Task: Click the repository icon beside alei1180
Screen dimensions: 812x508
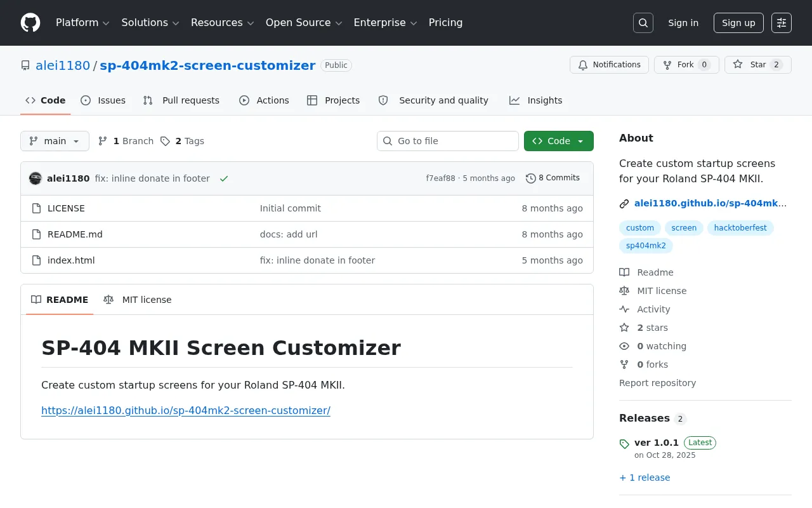Action: pos(25,65)
